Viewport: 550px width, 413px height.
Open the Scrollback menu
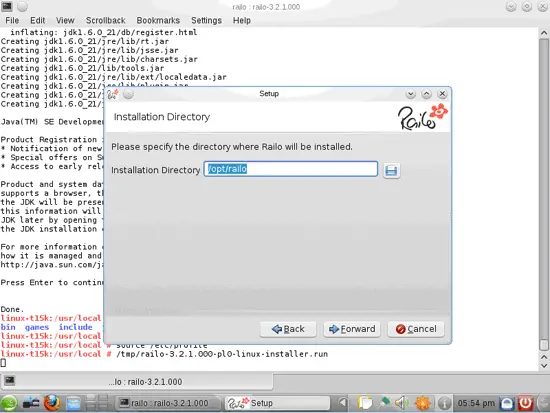(106, 21)
